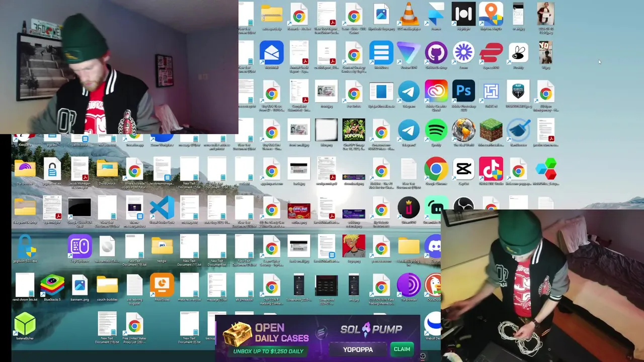Screen dimensions: 644x362
Task: Select the meta recovery.txt file
Action: click(189, 286)
